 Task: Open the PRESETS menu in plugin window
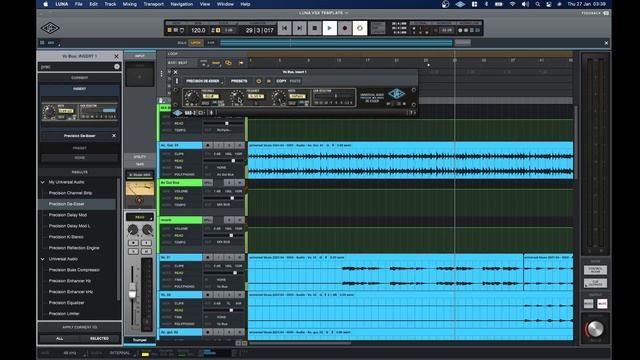pos(239,81)
